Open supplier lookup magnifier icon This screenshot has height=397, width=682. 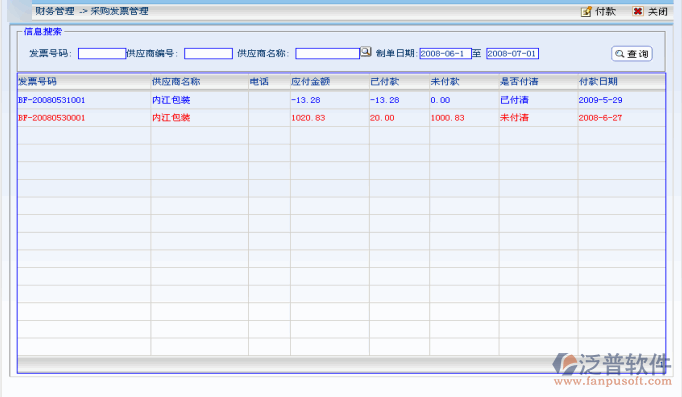pyautogui.click(x=366, y=52)
